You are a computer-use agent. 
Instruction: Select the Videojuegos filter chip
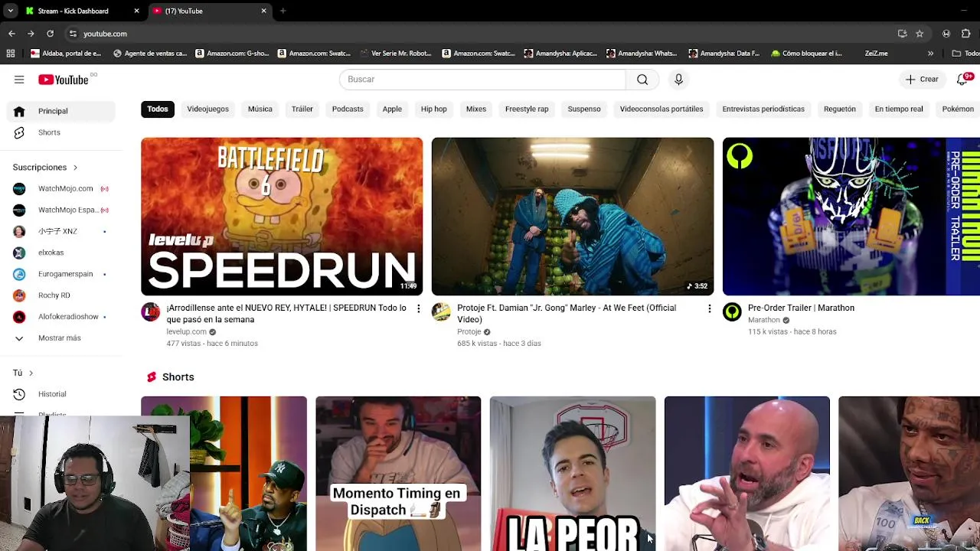coord(207,109)
